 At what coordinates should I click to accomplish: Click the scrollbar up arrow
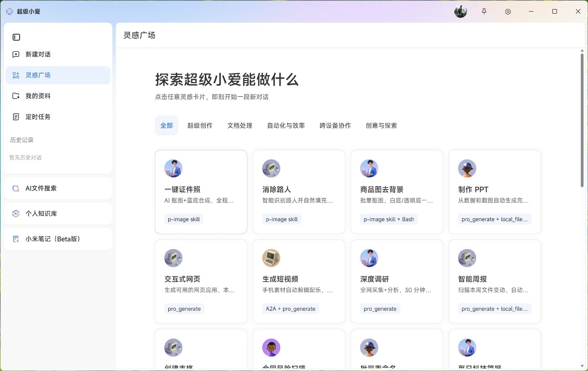coord(582,51)
